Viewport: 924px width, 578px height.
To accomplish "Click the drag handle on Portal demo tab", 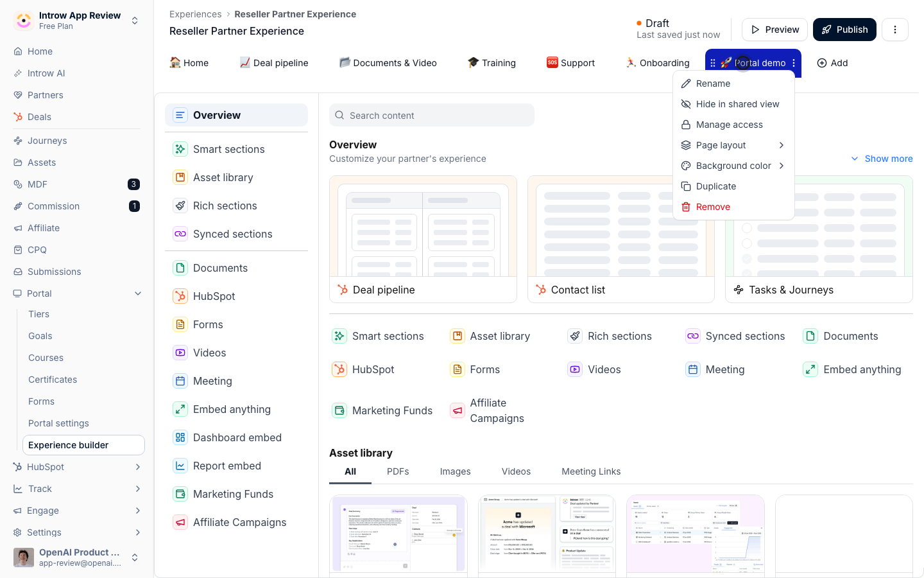I will (x=713, y=63).
